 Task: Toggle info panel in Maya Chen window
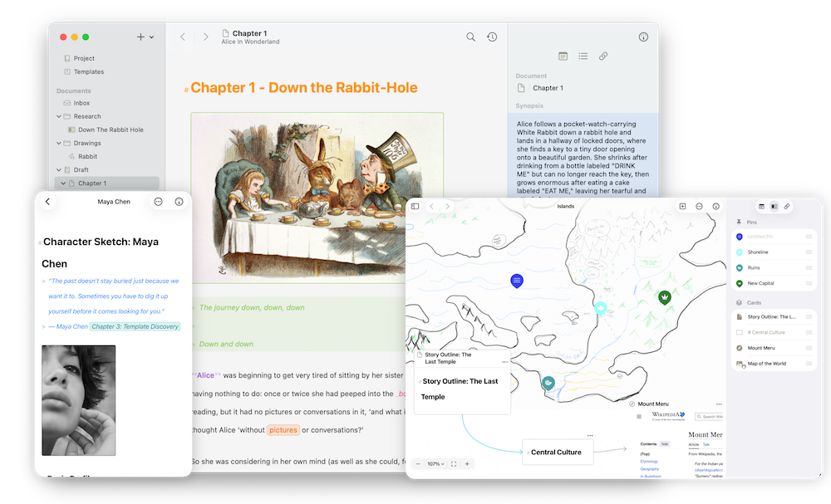(x=179, y=202)
